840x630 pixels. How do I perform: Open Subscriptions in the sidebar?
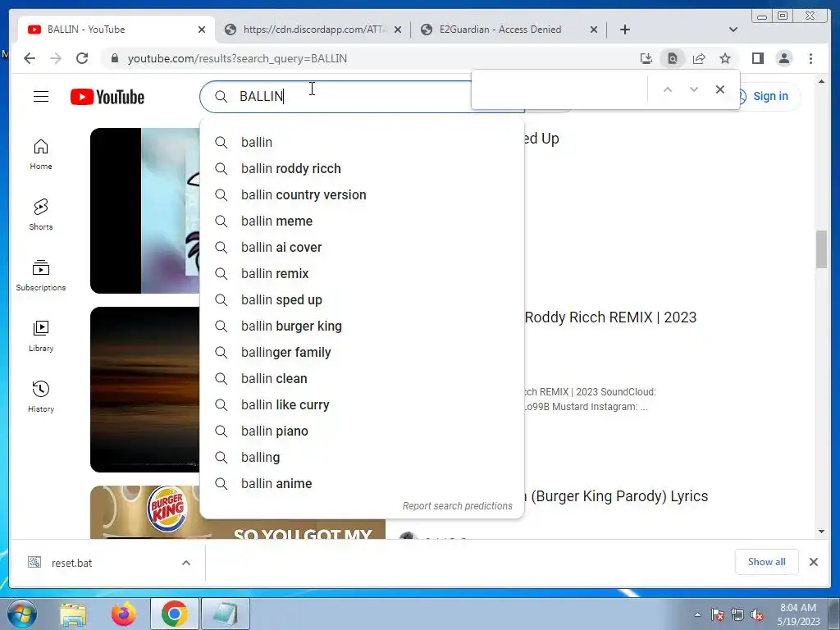41,276
